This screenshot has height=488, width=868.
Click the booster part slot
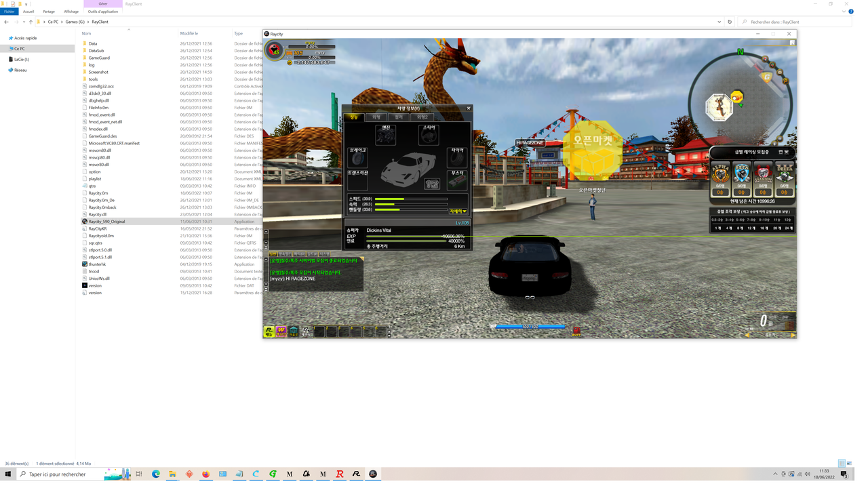(x=457, y=180)
